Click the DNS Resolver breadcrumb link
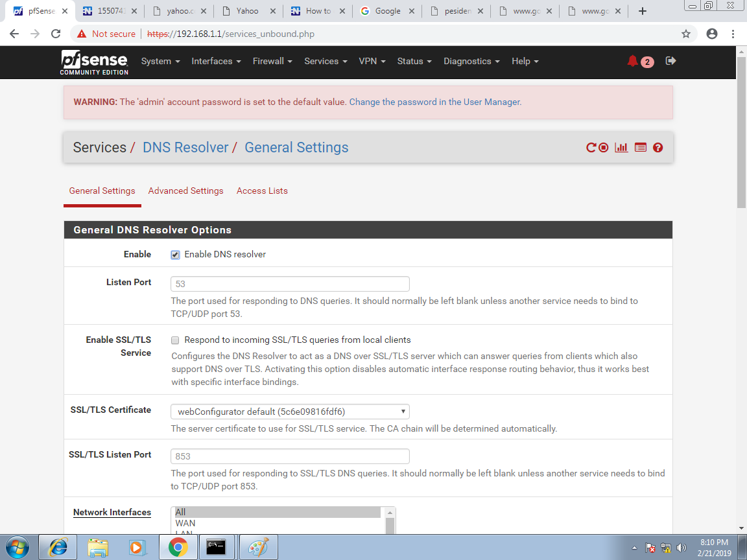This screenshot has width=747, height=560. tap(186, 148)
